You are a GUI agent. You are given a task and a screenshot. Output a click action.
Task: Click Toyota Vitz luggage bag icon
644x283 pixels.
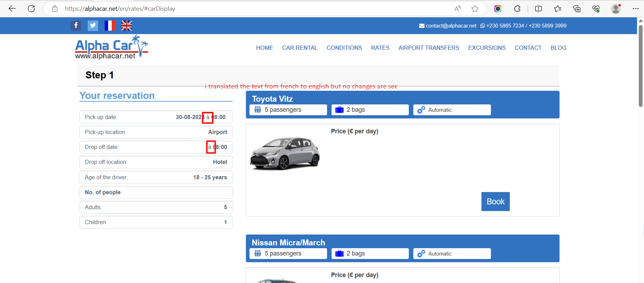[340, 110]
